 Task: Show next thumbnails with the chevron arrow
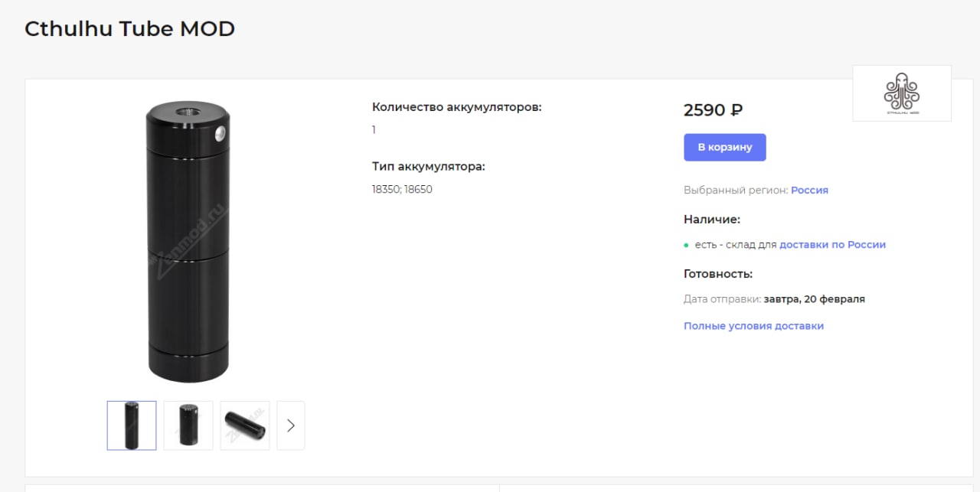(291, 425)
